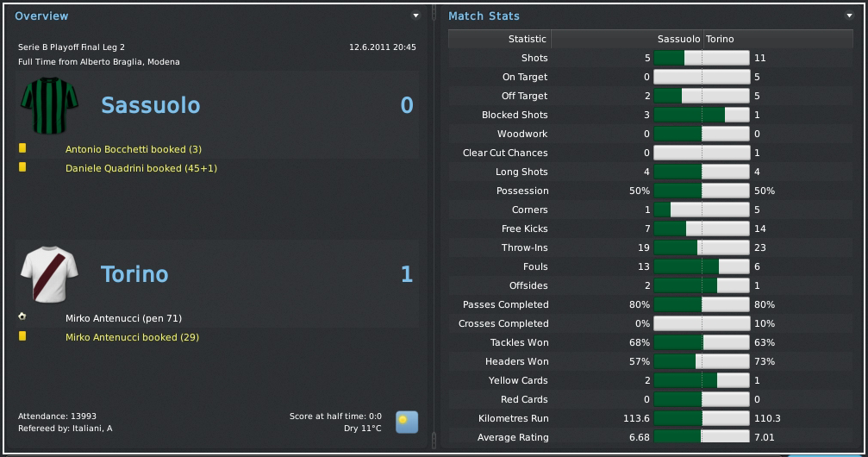Select Antonio Bocchetti booked (3) event
This screenshot has width=868, height=457.
[x=133, y=149]
